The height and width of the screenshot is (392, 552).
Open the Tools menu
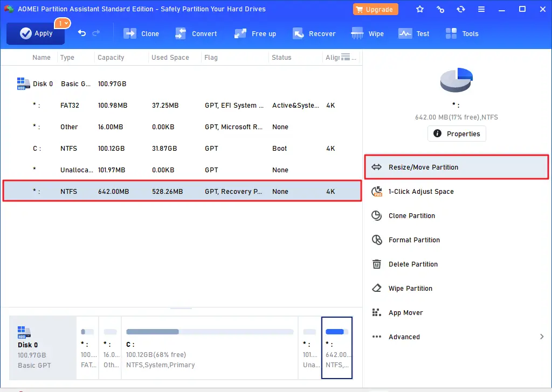pos(462,34)
